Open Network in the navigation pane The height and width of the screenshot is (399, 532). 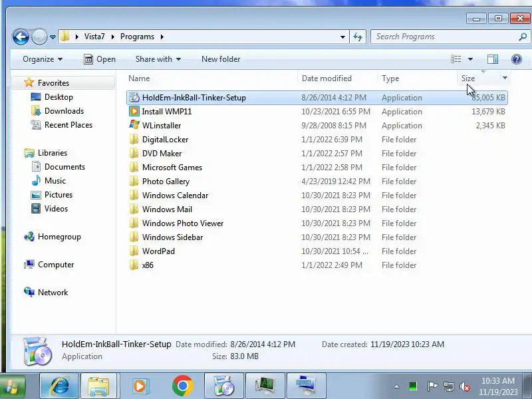(x=53, y=292)
